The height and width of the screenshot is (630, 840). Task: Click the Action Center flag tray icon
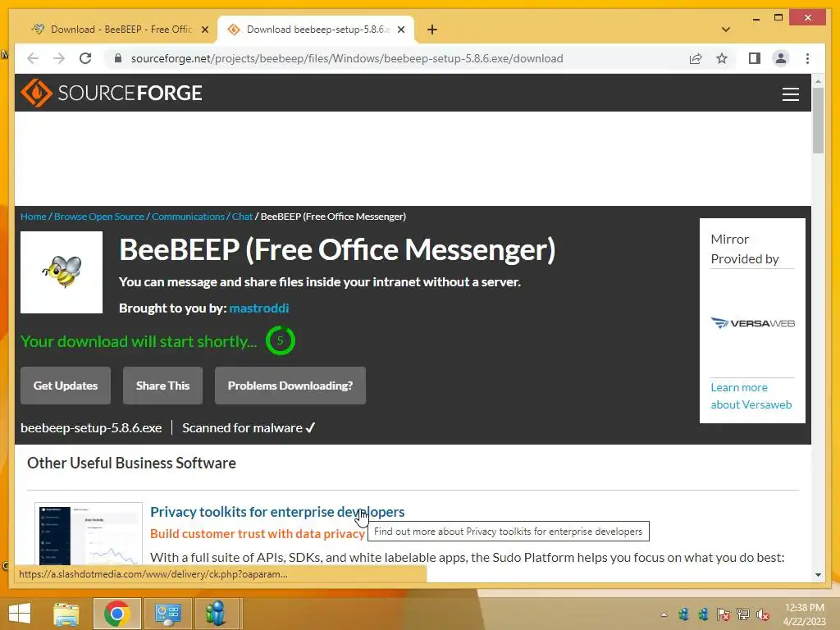coord(723,614)
